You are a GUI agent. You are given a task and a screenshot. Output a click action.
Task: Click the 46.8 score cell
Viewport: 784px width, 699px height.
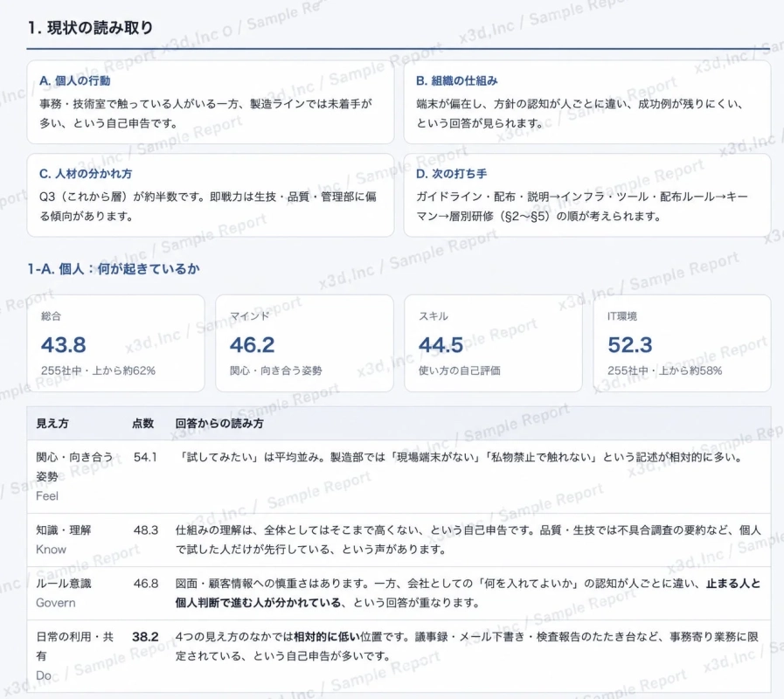tap(145, 583)
